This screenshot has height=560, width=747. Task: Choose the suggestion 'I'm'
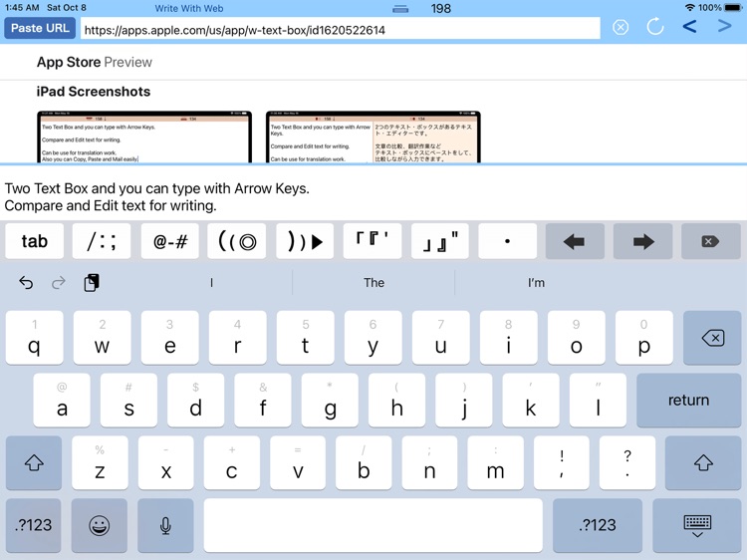pos(536,283)
